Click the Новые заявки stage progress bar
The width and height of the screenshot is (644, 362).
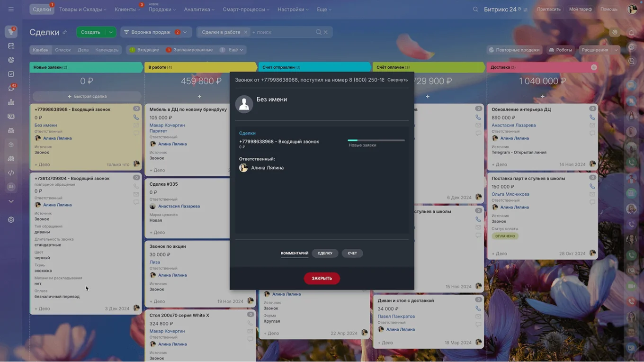(376, 140)
